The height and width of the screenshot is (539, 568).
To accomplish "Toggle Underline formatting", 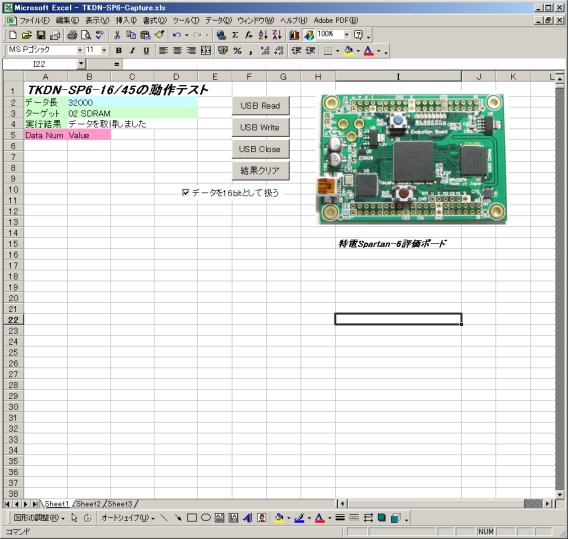I will 146,51.
